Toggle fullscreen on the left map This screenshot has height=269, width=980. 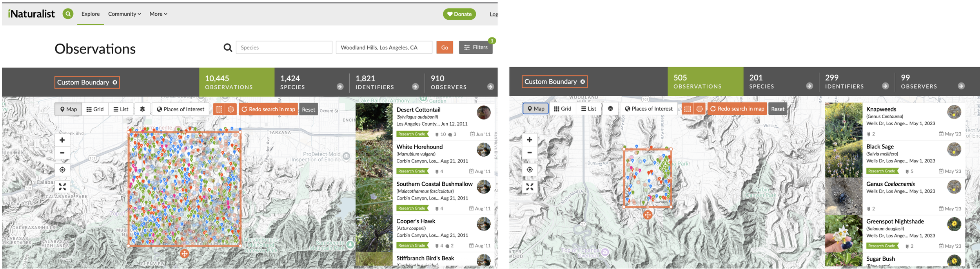62,187
